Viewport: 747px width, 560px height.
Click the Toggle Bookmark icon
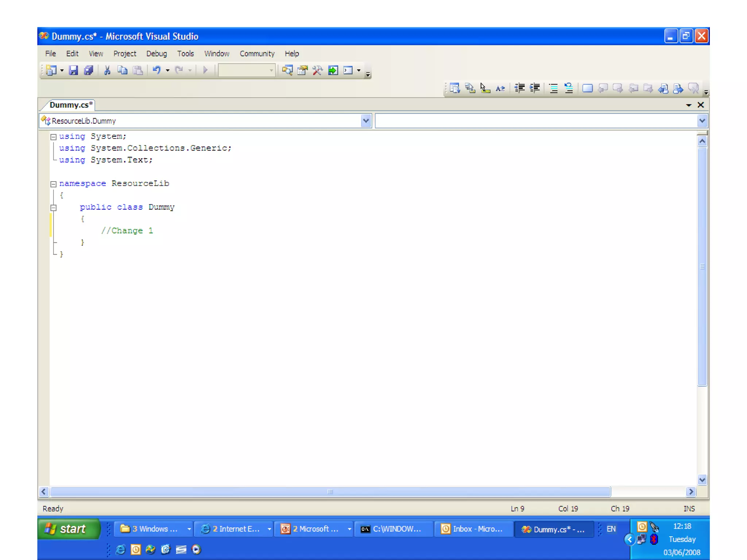(x=587, y=88)
